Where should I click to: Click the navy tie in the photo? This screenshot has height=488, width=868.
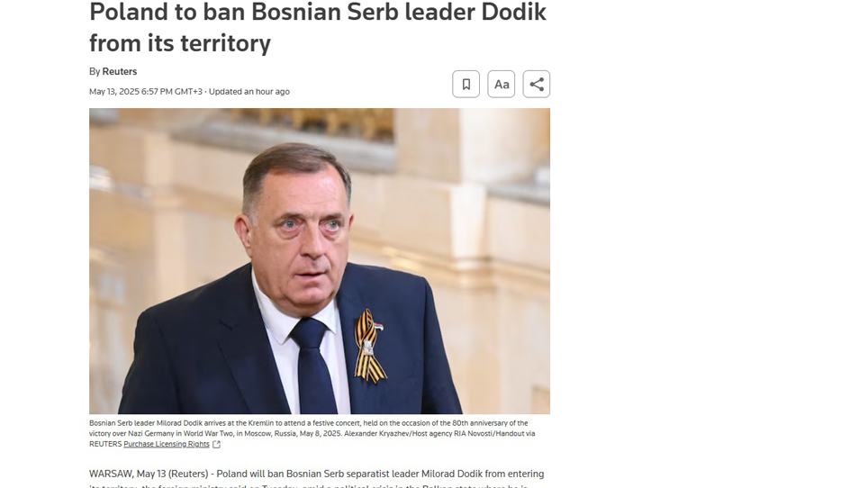tap(312, 364)
